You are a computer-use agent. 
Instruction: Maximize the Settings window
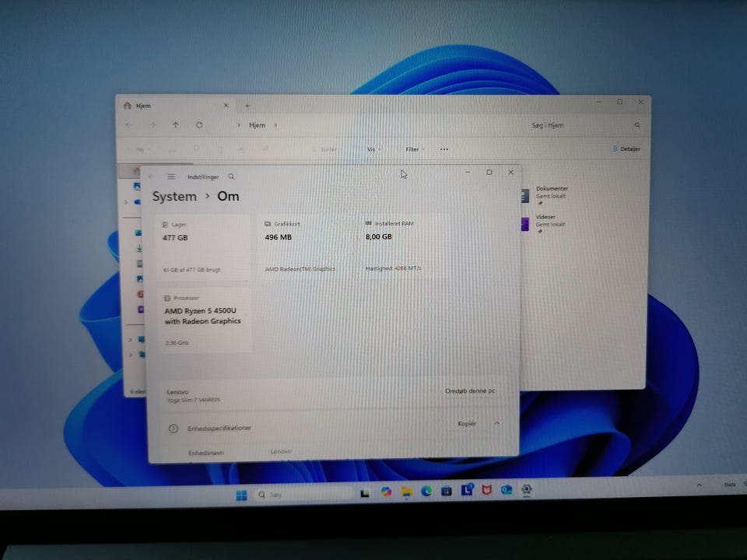pos(489,173)
